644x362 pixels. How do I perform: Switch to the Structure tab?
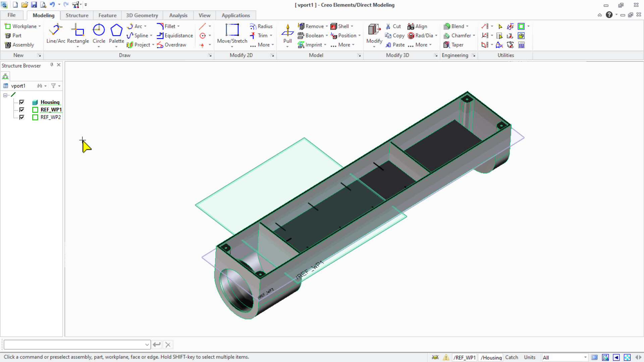(x=77, y=15)
